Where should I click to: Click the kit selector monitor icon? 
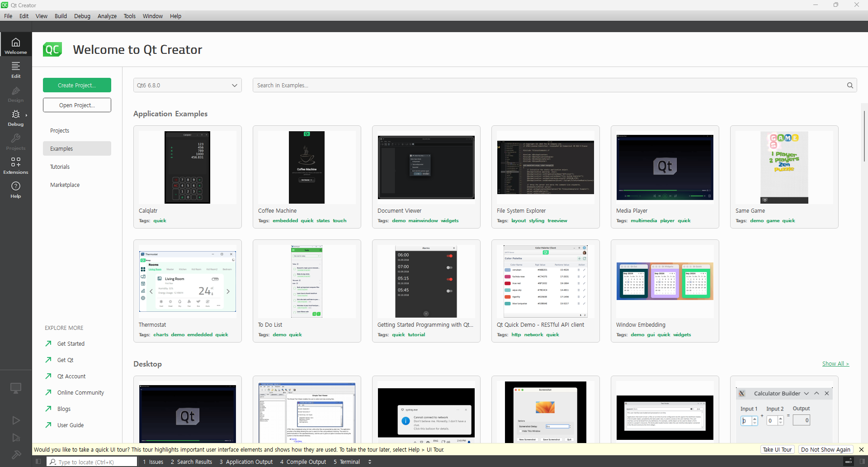(16, 388)
